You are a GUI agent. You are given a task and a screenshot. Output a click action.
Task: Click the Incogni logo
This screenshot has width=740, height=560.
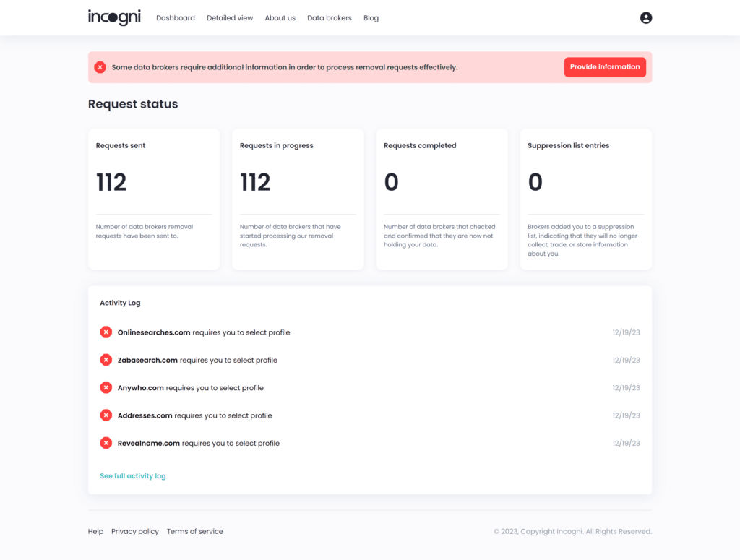(x=114, y=17)
